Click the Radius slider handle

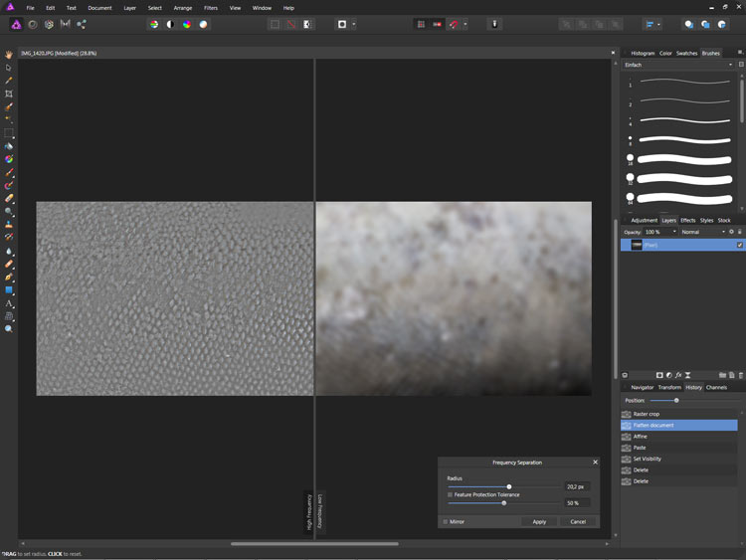click(509, 486)
